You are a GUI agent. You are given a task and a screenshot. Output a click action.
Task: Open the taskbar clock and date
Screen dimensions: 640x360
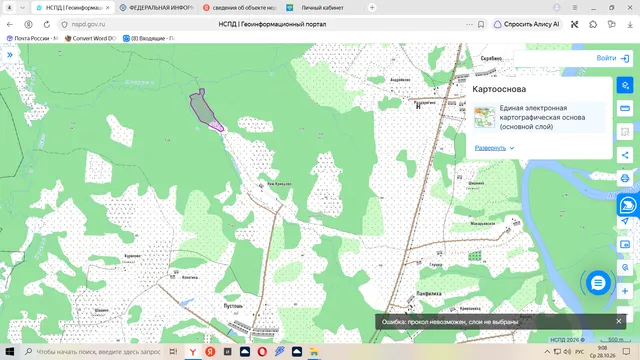point(602,351)
